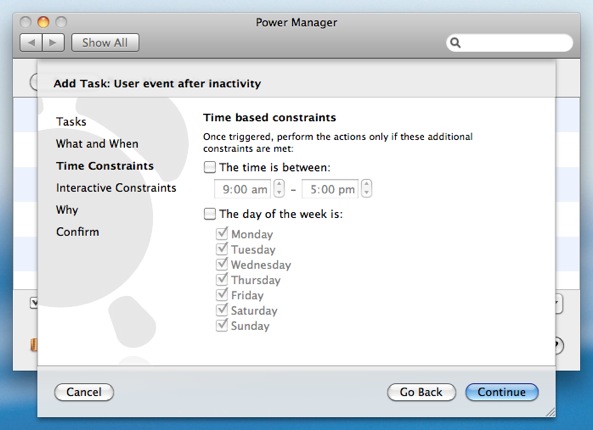This screenshot has width=593, height=430.
Task: Select the Interactive Constraints step
Action: point(116,188)
